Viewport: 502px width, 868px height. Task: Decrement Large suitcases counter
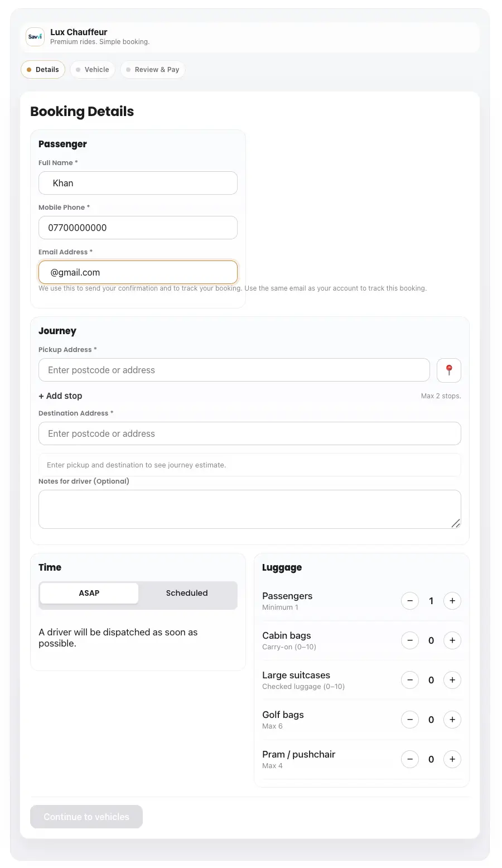click(410, 680)
